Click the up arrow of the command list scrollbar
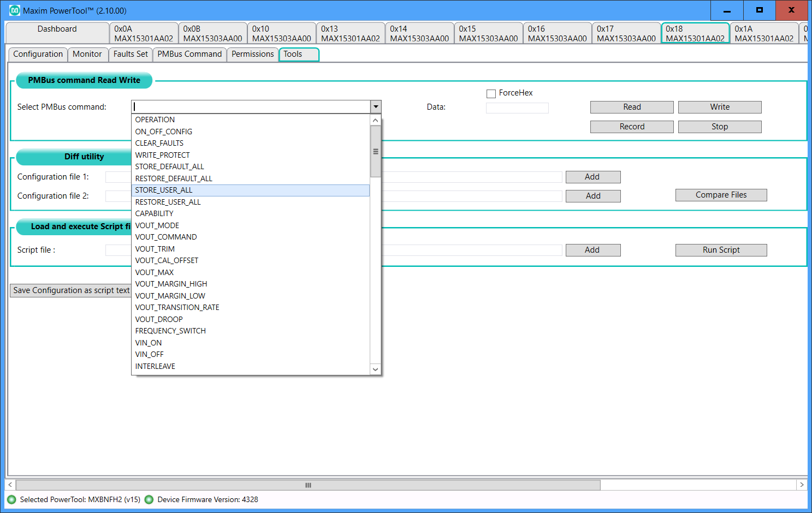Image resolution: width=812 pixels, height=513 pixels. pyautogui.click(x=375, y=120)
